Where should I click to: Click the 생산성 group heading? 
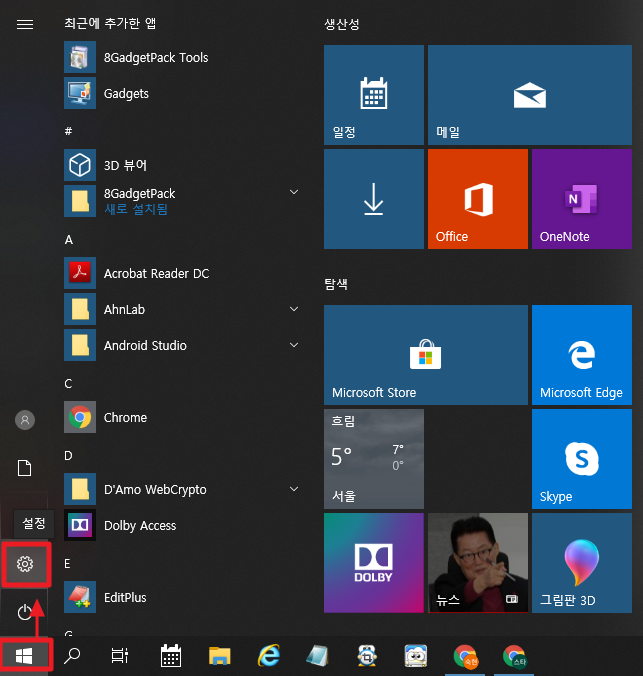click(342, 24)
